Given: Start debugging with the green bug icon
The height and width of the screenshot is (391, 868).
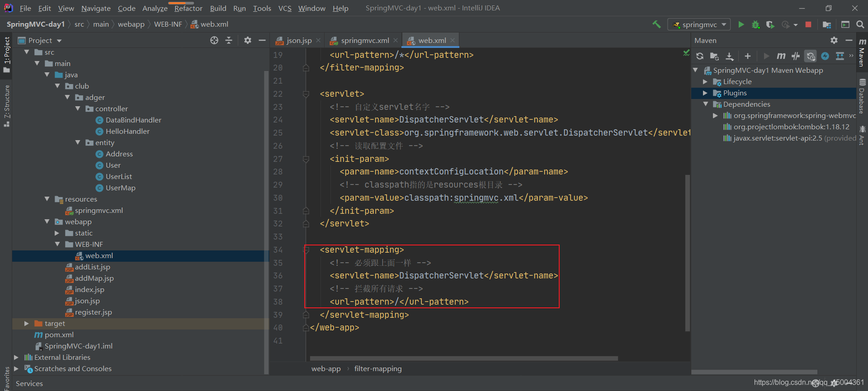Looking at the screenshot, I should [755, 24].
